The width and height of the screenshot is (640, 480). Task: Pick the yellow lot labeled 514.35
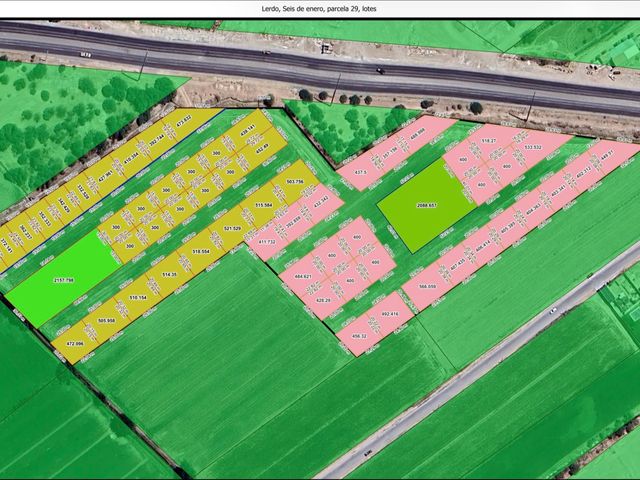[x=169, y=275]
